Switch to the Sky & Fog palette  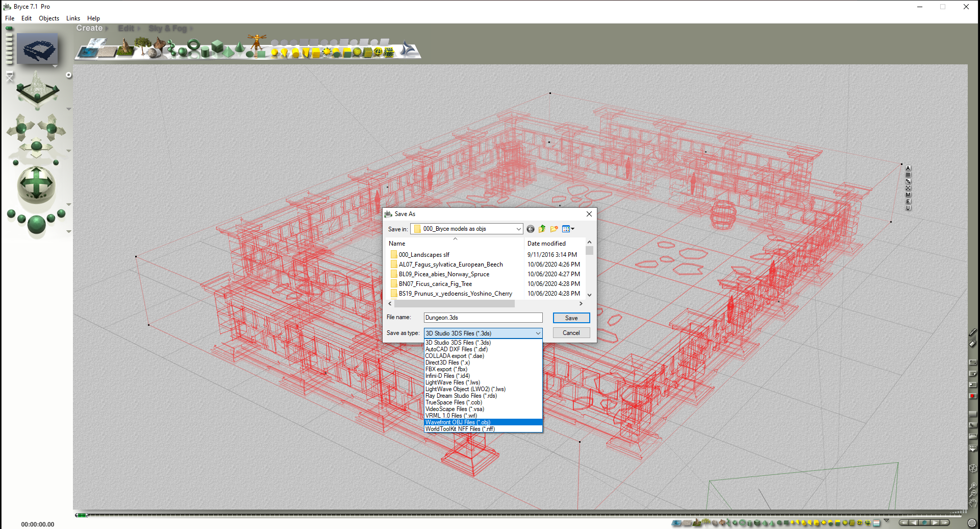168,29
